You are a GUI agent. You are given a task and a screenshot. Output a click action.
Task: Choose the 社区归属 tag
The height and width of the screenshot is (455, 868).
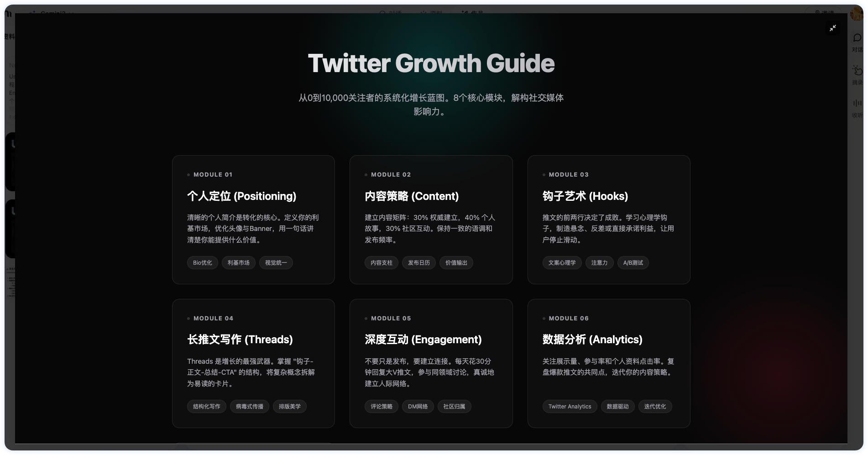(455, 407)
